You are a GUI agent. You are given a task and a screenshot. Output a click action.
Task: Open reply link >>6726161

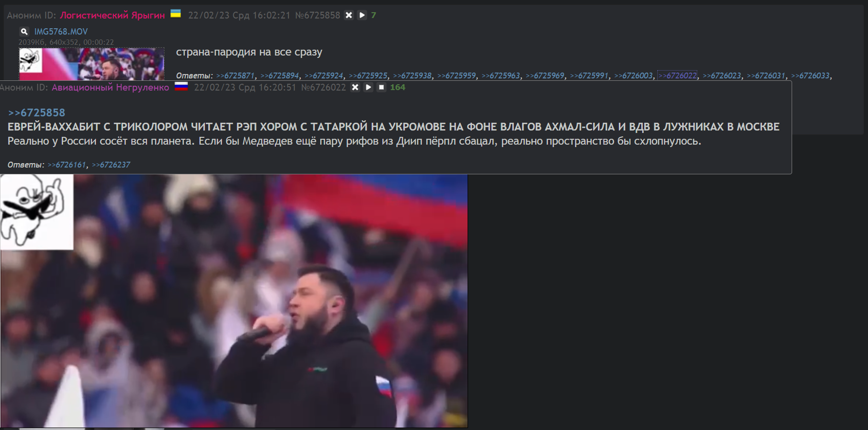pos(67,165)
